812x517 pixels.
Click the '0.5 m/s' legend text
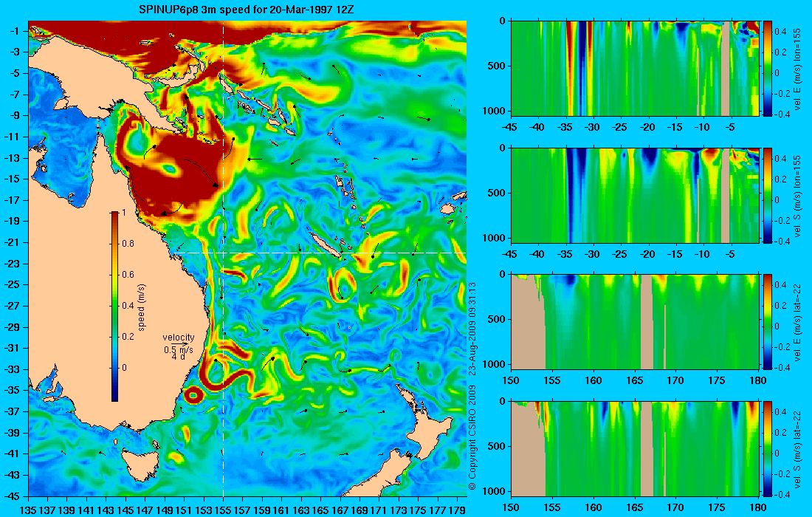179,349
